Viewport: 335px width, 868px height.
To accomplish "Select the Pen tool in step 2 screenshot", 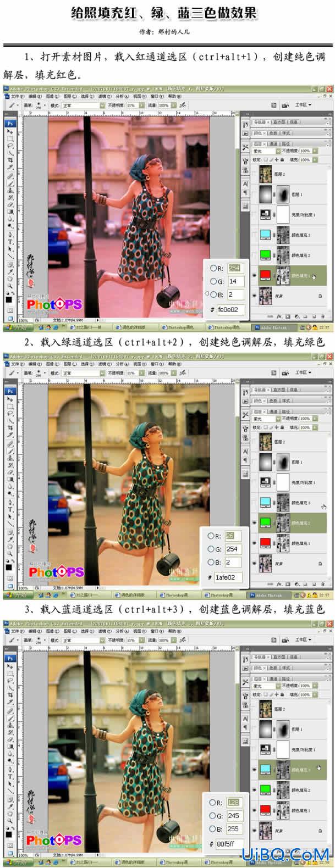I will 10,502.
